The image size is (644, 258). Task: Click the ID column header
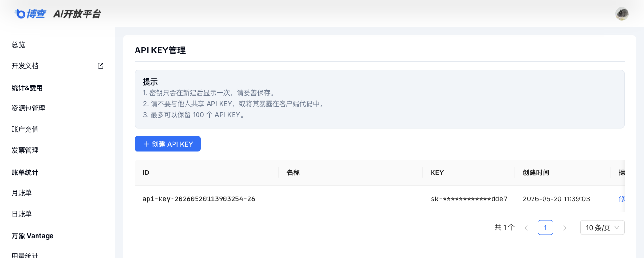tap(146, 172)
